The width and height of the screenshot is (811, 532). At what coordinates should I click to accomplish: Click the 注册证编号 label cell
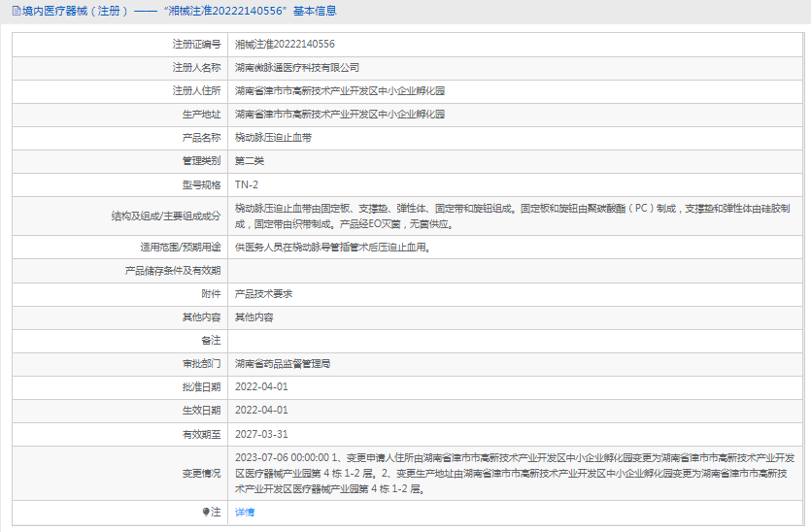point(120,45)
